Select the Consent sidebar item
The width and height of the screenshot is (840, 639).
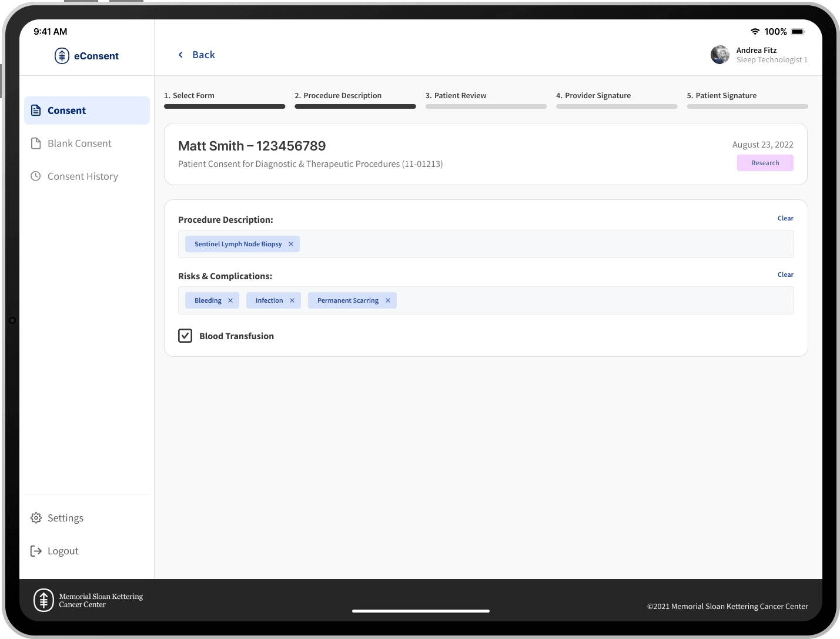87,111
